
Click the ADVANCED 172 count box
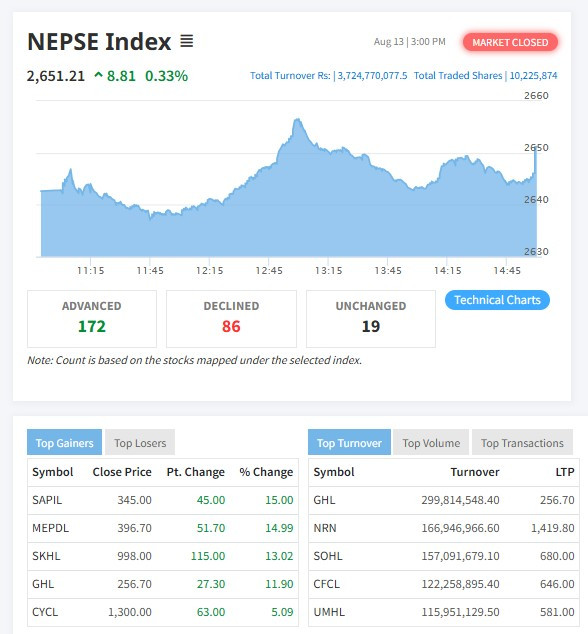[92, 319]
